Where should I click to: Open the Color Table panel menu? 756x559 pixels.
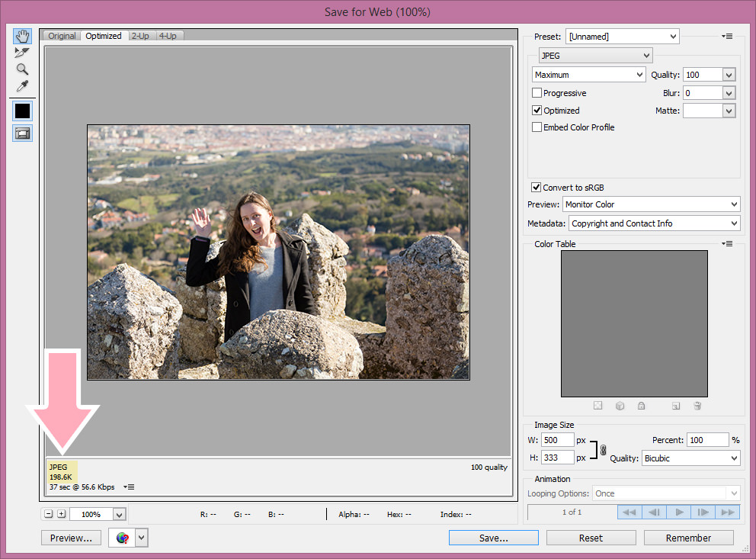(x=727, y=244)
